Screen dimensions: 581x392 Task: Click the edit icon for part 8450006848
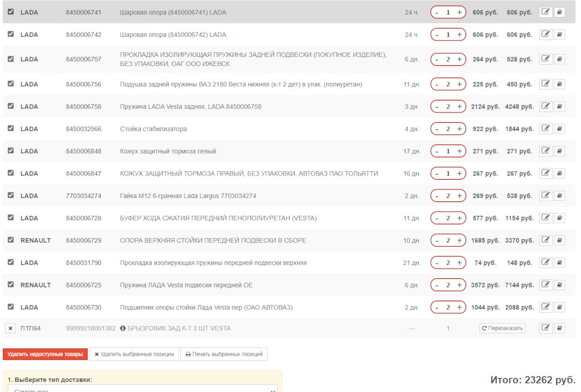545,151
